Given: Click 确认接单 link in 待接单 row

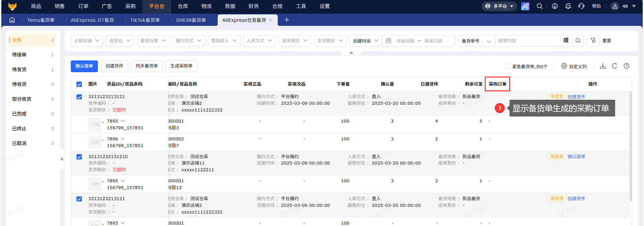Looking at the screenshot, I should click(x=576, y=156).
